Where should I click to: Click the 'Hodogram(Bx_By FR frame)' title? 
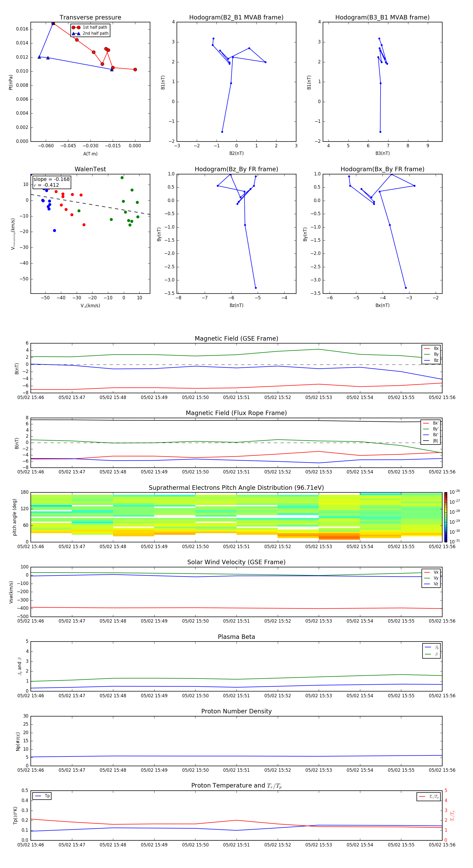coord(382,169)
